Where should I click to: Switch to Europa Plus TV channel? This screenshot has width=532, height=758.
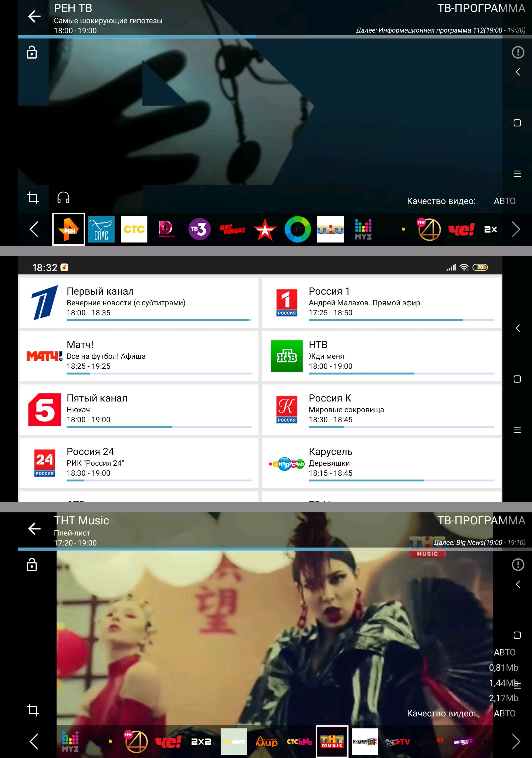coord(397,741)
